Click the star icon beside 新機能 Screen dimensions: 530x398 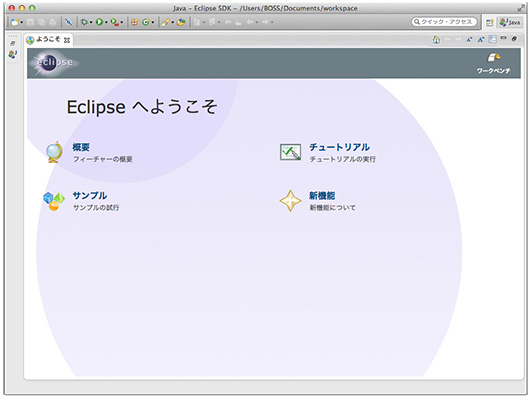click(290, 201)
